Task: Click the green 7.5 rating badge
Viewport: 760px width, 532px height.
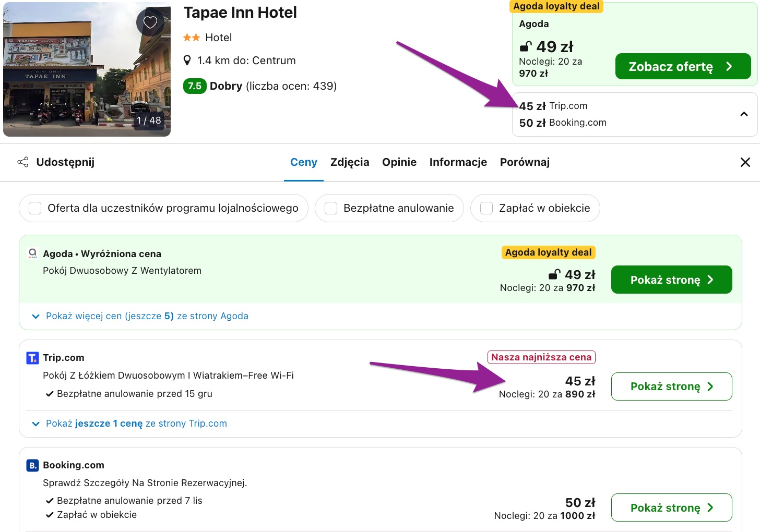Action: 195,86
